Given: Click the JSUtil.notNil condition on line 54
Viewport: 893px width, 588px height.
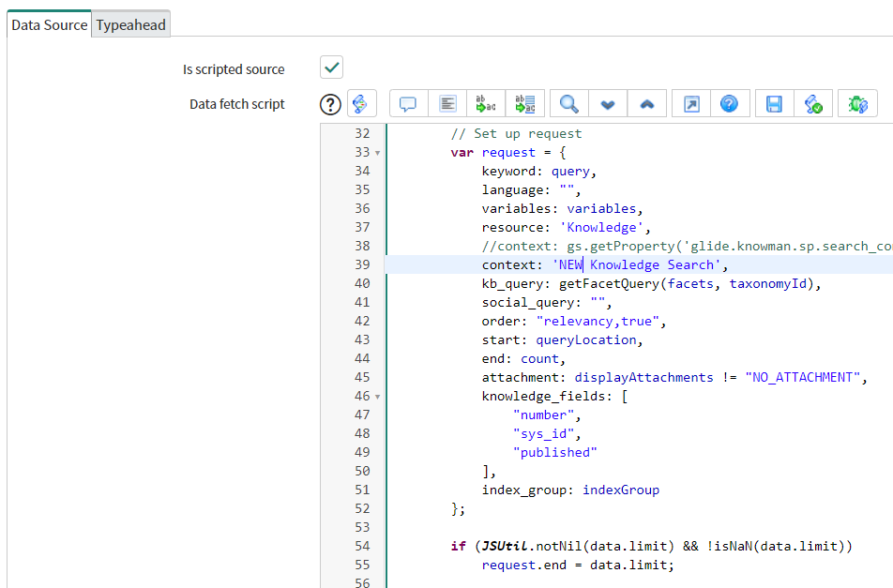Looking at the screenshot, I should 578,547.
